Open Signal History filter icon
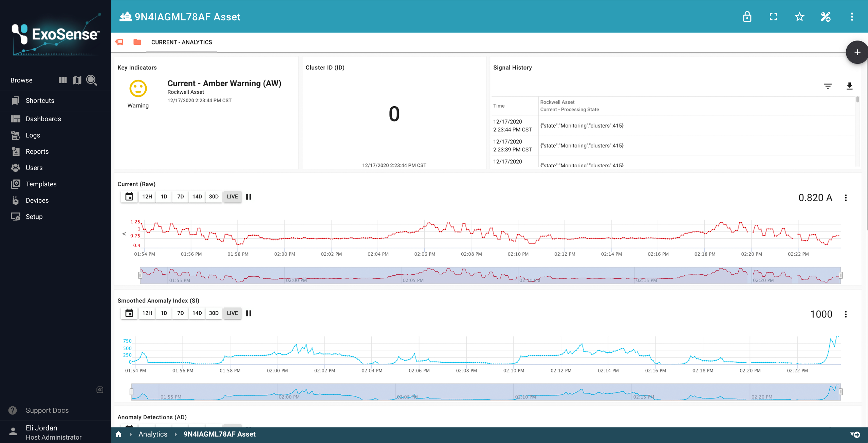868x443 pixels. click(828, 86)
